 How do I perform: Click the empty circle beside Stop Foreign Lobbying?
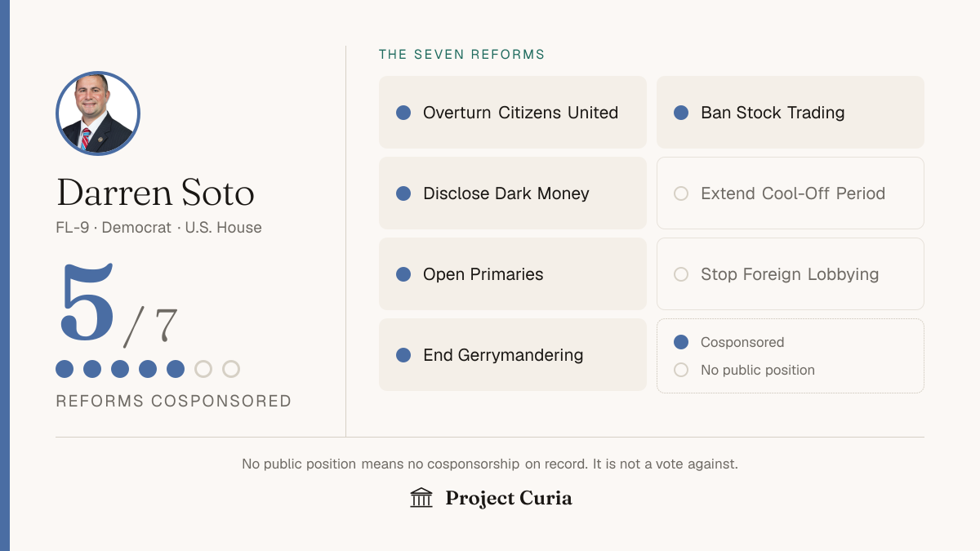tap(681, 274)
